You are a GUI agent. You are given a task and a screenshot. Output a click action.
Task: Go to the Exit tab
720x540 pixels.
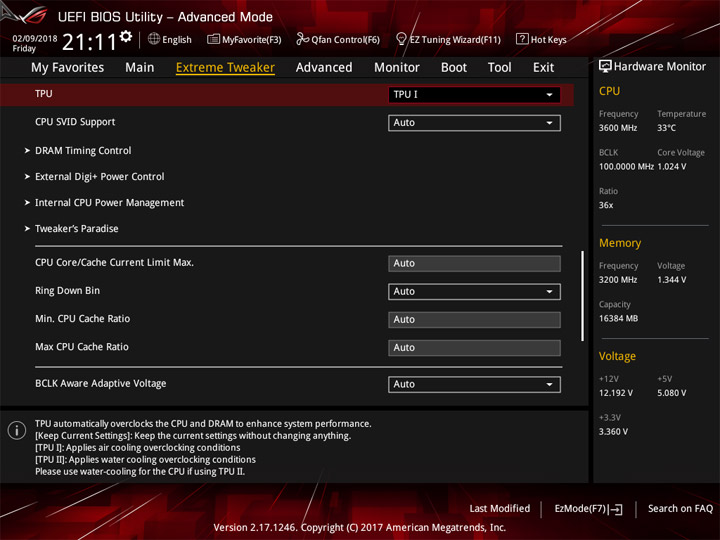543,68
